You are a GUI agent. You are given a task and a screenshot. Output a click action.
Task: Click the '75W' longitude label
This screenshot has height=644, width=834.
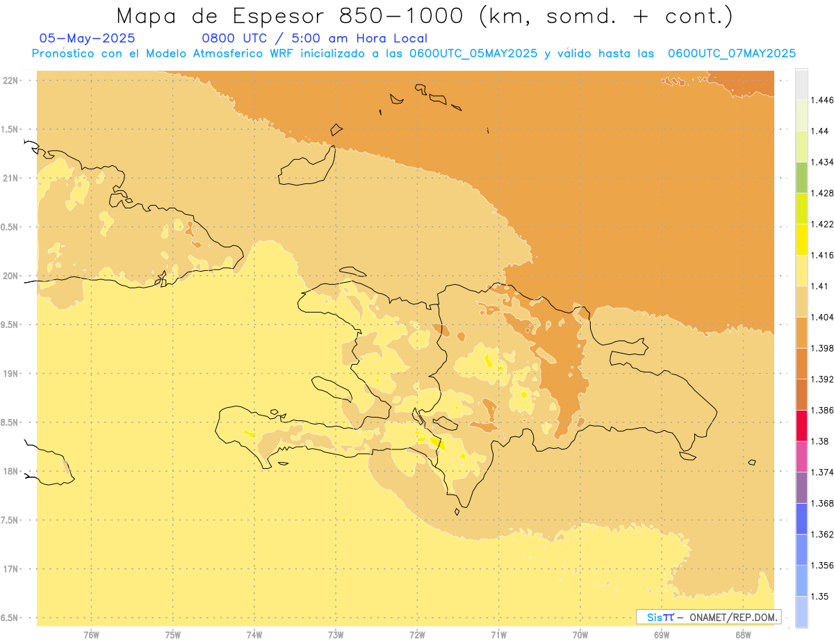[172, 635]
